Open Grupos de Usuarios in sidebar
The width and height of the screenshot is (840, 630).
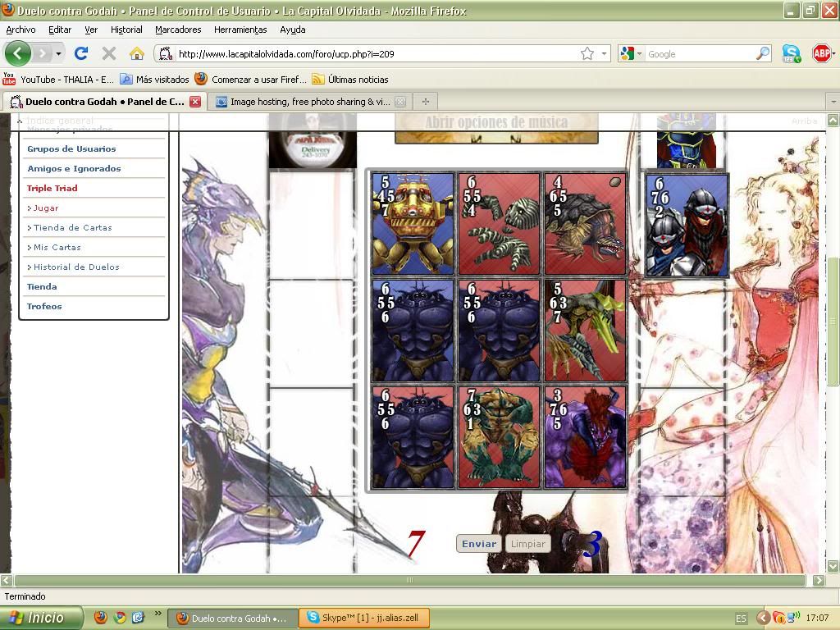(72, 149)
